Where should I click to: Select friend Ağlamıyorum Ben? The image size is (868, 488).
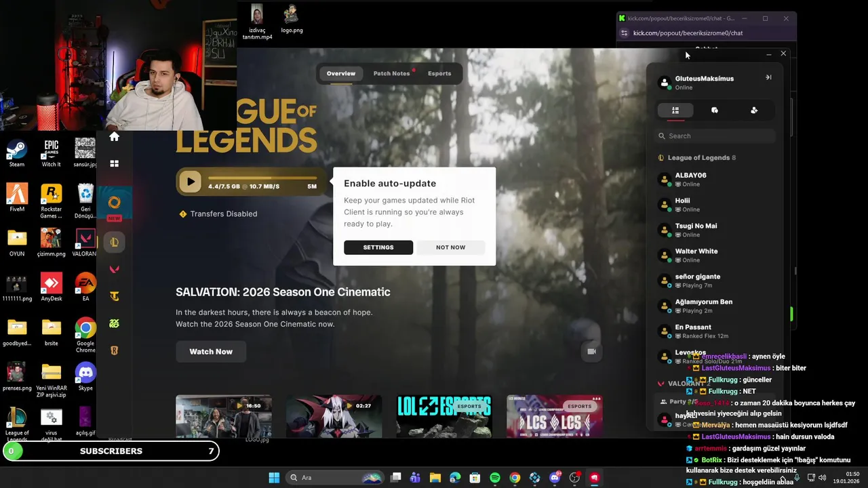pyautogui.click(x=715, y=306)
